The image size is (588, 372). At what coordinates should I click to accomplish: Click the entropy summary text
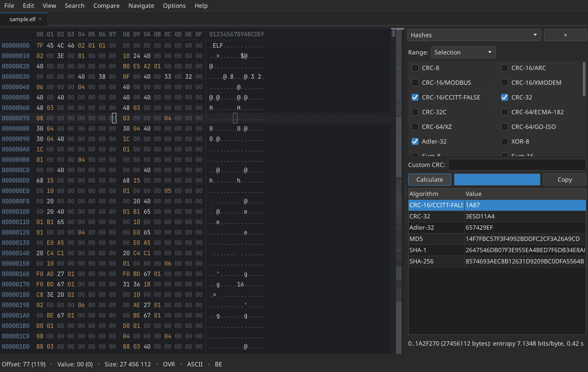(x=496, y=343)
